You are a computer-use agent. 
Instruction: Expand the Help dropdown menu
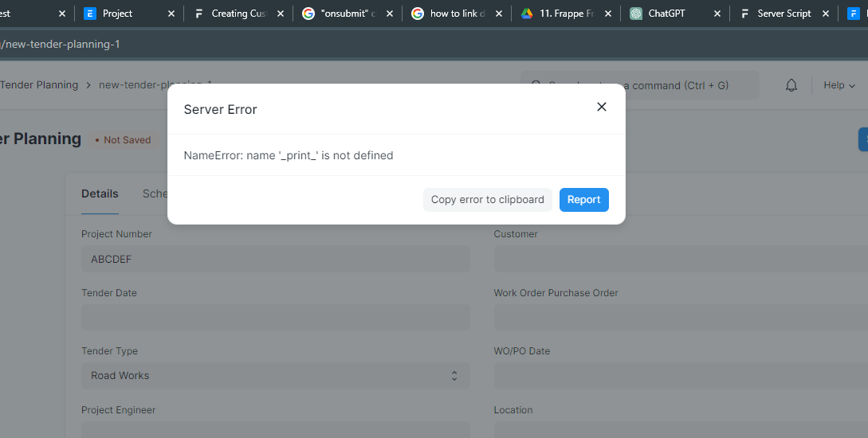[x=839, y=85]
